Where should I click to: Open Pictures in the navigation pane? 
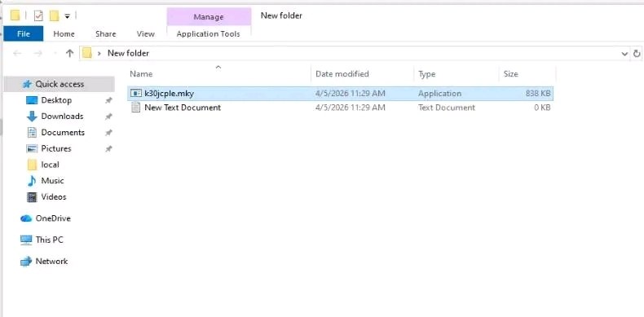click(56, 148)
